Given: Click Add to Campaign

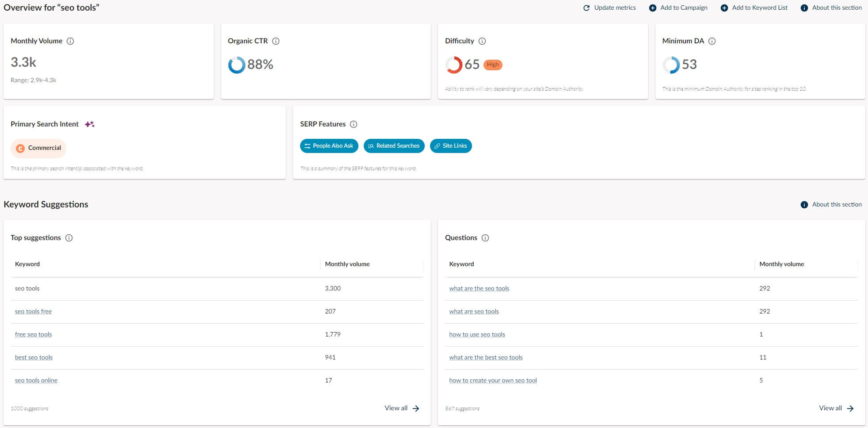Looking at the screenshot, I should (678, 8).
